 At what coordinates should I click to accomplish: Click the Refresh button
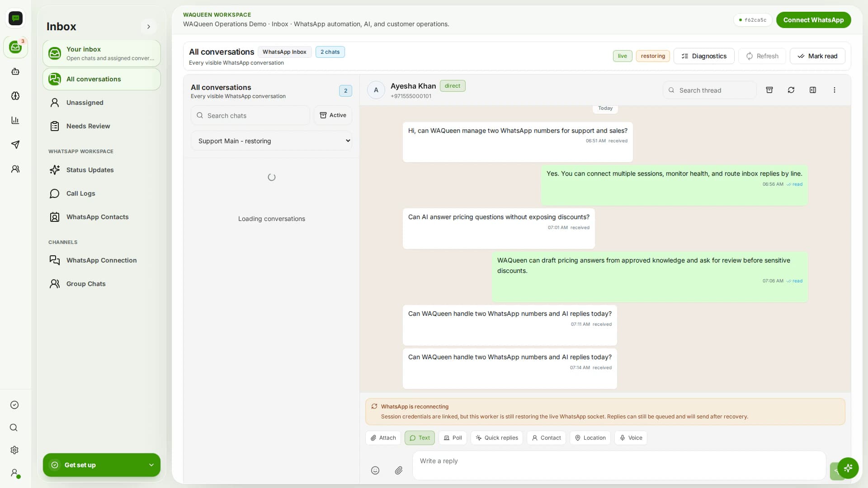[762, 56]
